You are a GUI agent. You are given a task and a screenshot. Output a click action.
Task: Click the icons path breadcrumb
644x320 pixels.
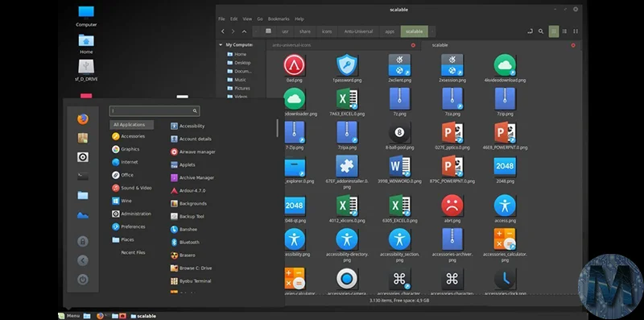(x=327, y=31)
